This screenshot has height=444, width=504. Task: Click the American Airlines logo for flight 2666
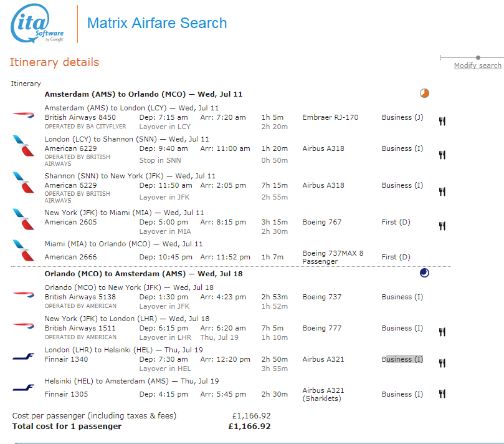[24, 250]
